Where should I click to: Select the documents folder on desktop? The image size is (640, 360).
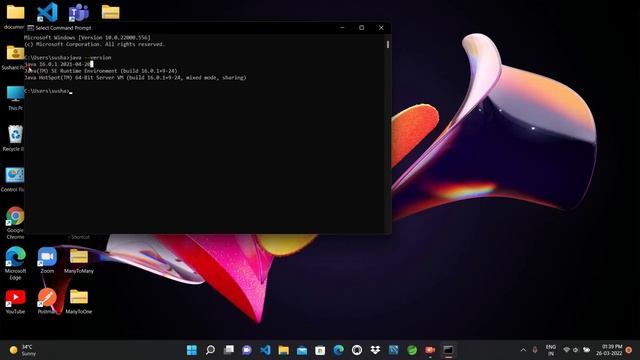point(15,16)
